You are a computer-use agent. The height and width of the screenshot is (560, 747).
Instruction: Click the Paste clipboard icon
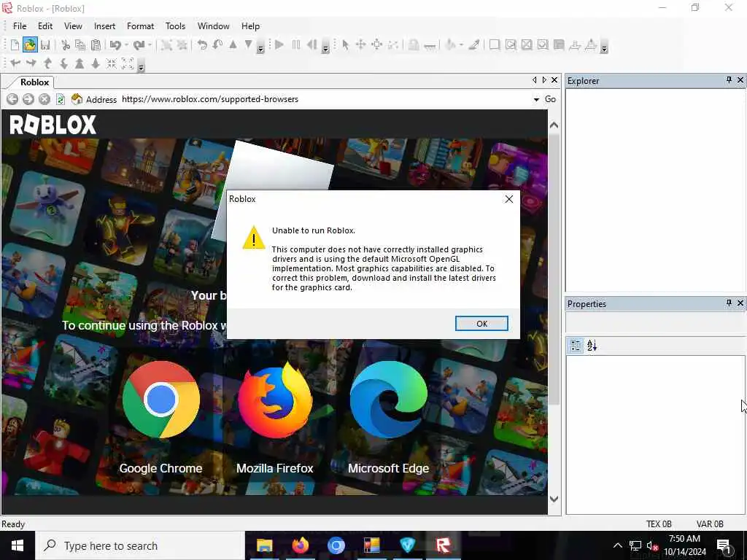[96, 45]
